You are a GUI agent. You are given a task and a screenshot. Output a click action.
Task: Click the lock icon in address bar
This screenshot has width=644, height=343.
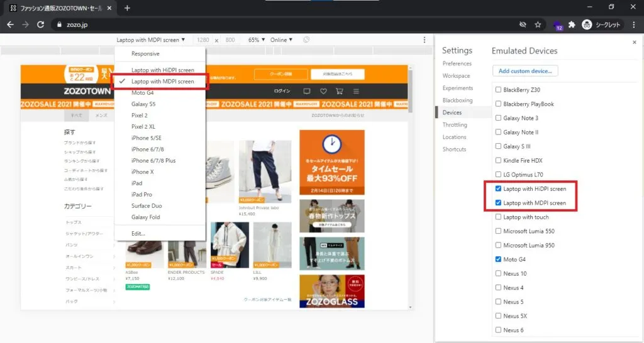coord(59,24)
